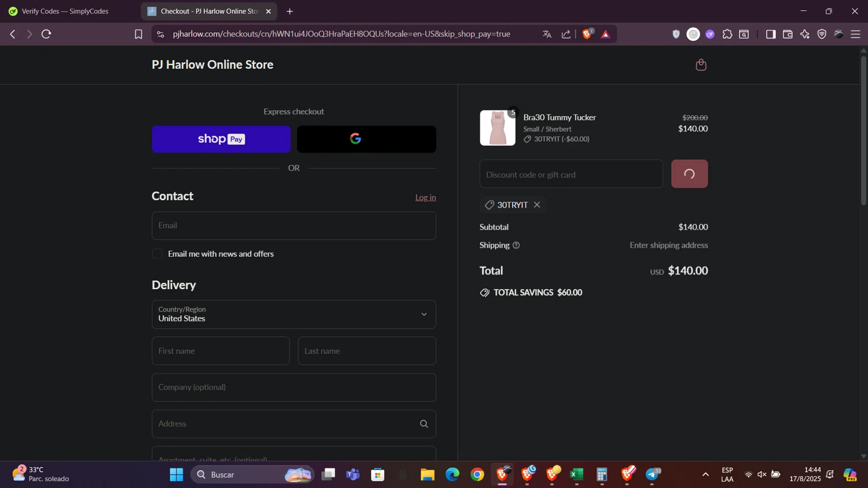Open Brave Shields lion icon

(587, 34)
